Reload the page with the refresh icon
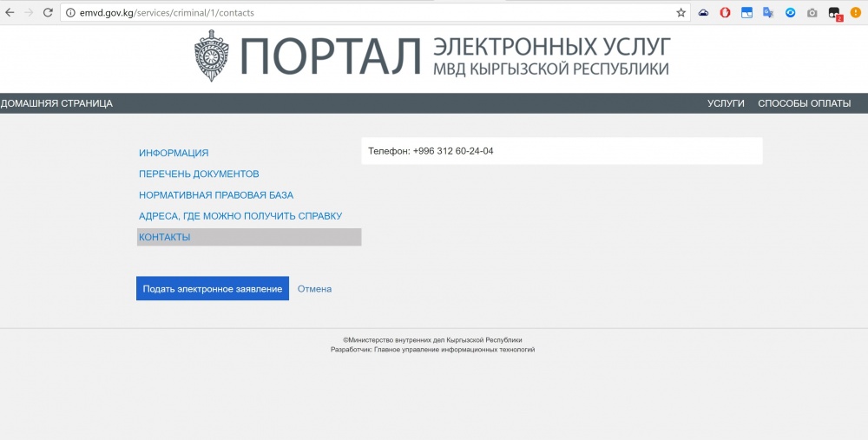The height and width of the screenshot is (440, 868). click(x=48, y=13)
